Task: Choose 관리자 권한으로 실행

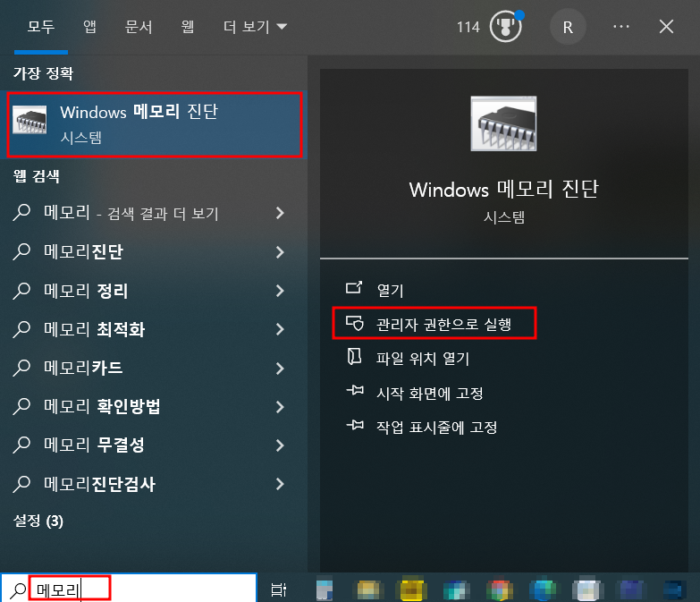Action: click(x=443, y=324)
